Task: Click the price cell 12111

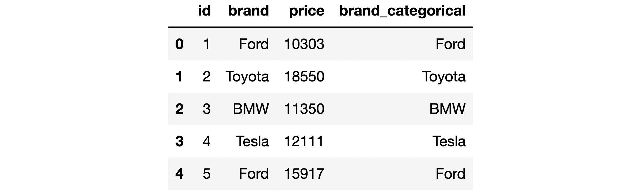Action: tap(304, 141)
